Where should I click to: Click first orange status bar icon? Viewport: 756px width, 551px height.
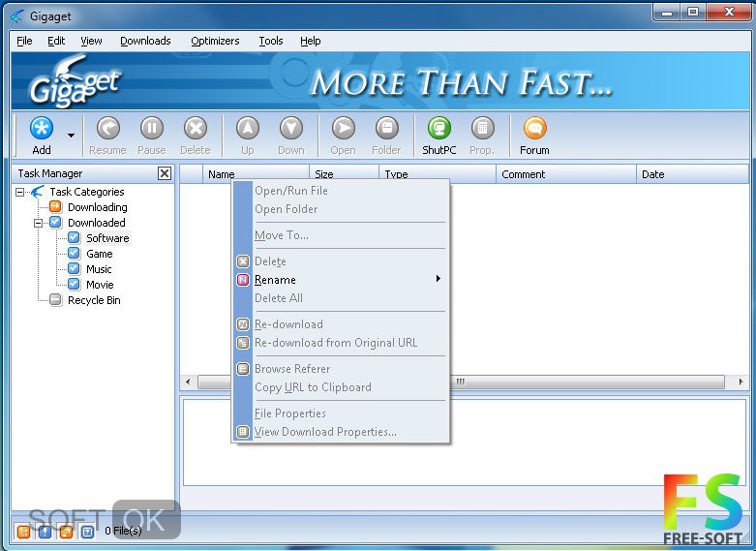[x=23, y=532]
